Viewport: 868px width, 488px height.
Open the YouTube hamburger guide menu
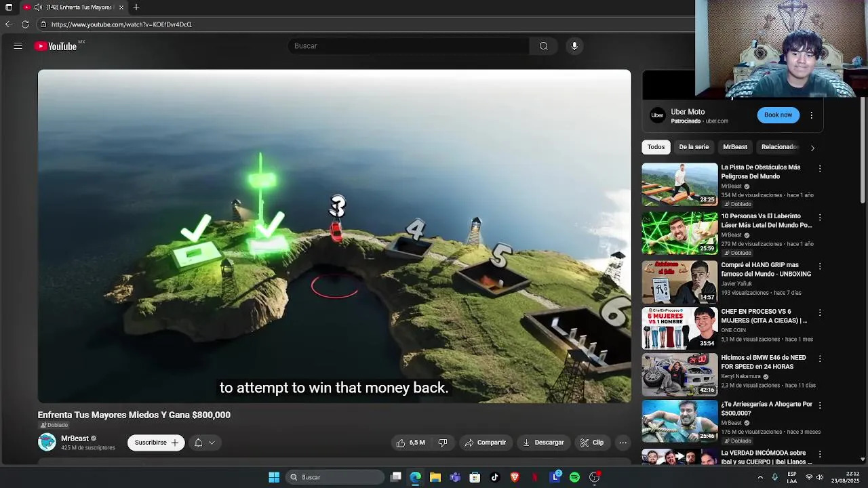click(18, 46)
